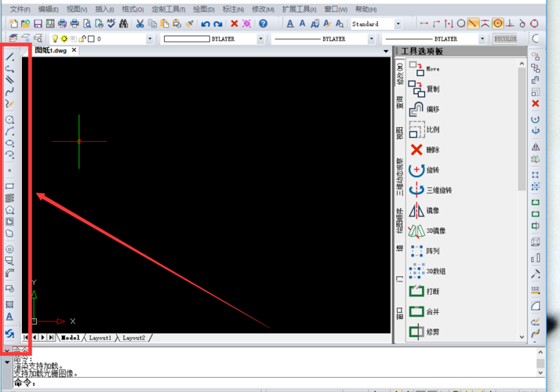The image size is (560, 392).
Task: Click 镜像 in the tool palette
Action: point(424,211)
